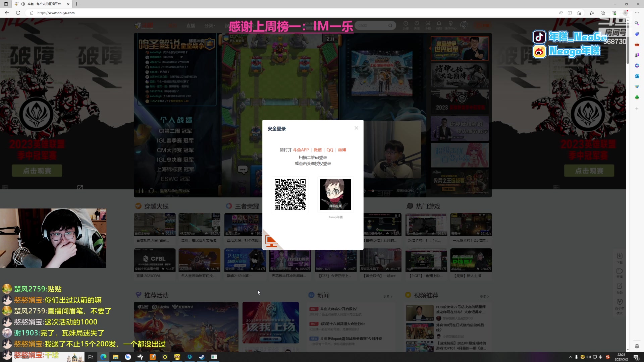Image resolution: width=644 pixels, height=362 pixels.
Task: Open sidebar Drop paper plane icon
Action: click(x=637, y=87)
